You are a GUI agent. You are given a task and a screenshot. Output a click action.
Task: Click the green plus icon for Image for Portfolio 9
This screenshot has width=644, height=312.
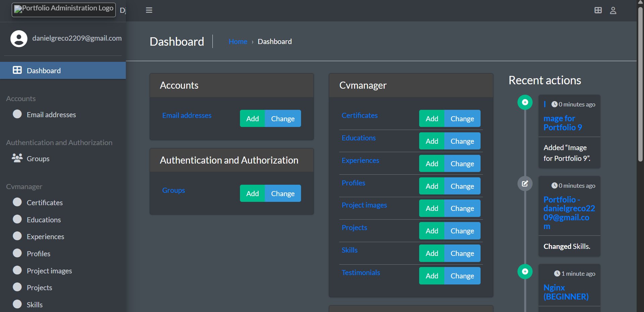click(x=525, y=102)
